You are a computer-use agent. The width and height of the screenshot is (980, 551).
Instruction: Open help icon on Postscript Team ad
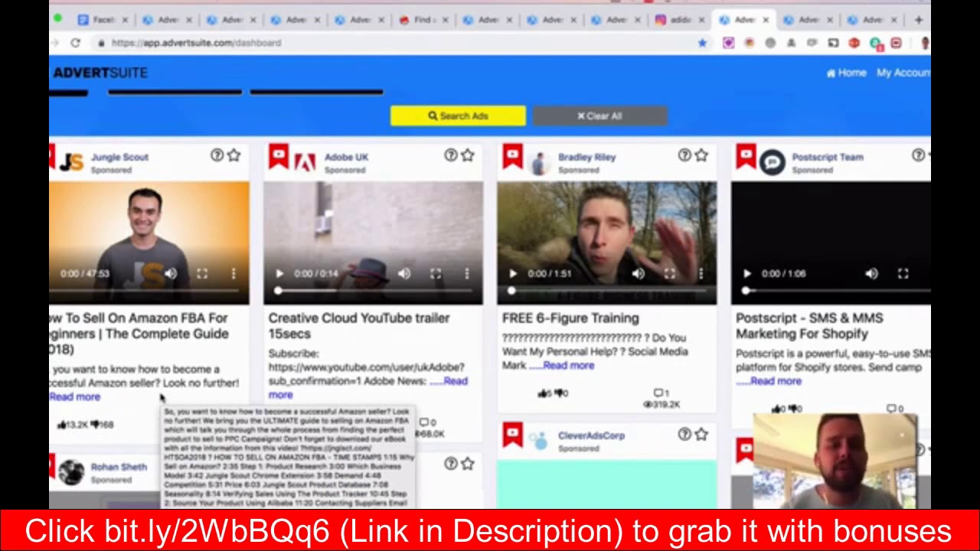[918, 155]
